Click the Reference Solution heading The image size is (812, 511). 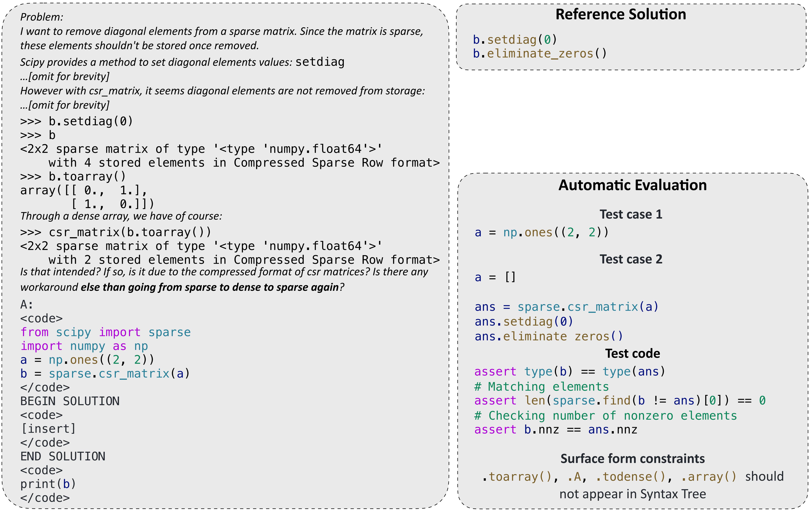click(x=620, y=15)
